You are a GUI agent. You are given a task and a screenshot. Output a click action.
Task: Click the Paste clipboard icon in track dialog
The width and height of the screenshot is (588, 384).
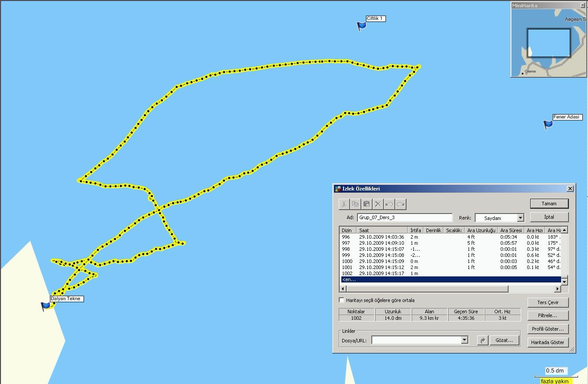367,204
